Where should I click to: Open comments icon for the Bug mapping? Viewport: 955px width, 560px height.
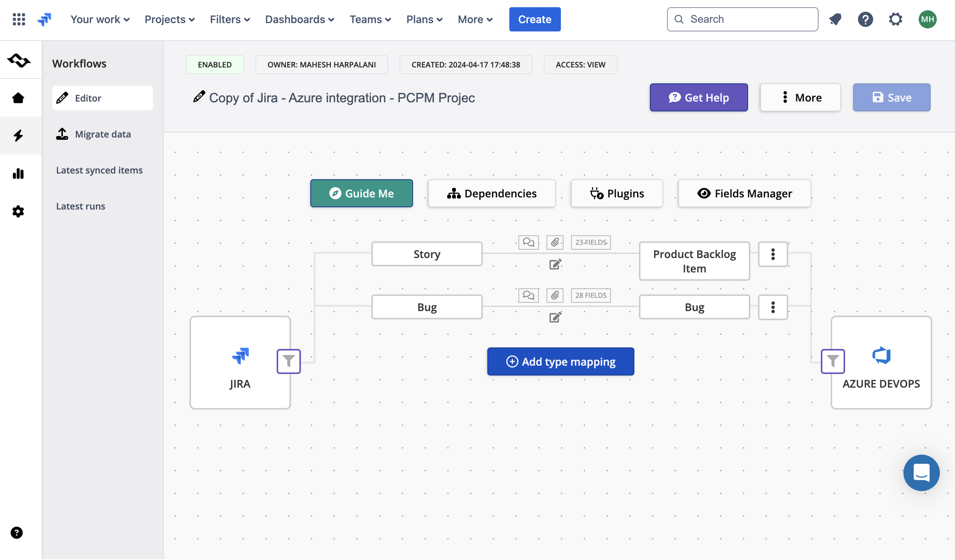(x=529, y=295)
